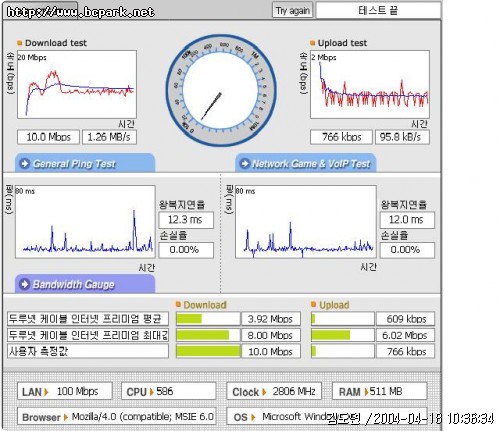Click the General Ping Test arrow icon
Image resolution: width=500 pixels, height=431 pixels.
[24, 163]
